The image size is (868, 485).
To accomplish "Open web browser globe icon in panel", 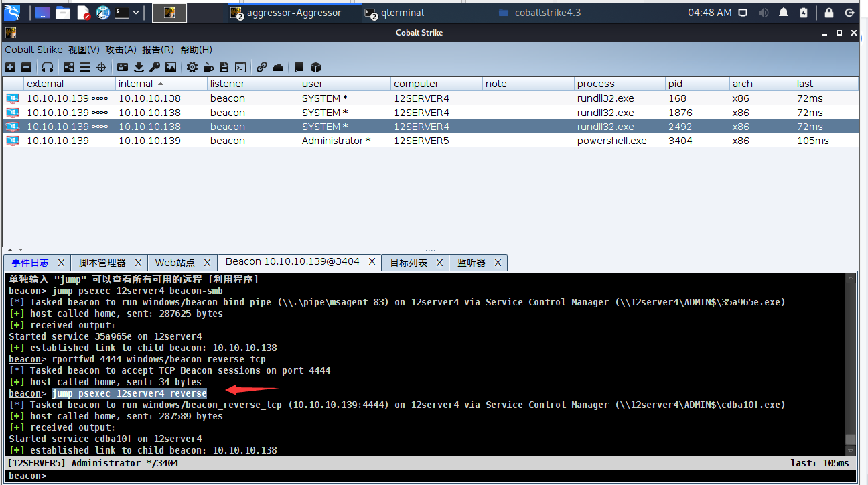I will click(103, 12).
